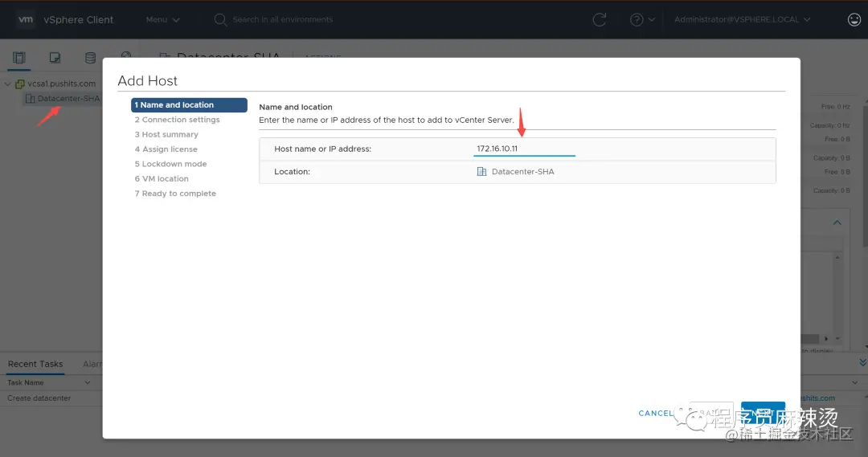The image size is (868, 457).
Task: Click the Datacenter-SHA location icon in dialog
Action: [481, 172]
